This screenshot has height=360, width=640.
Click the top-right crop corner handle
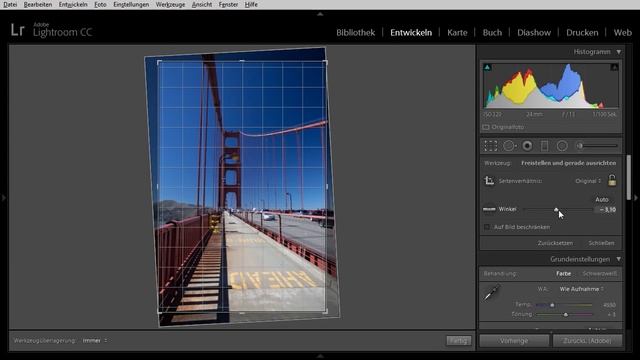(325, 62)
